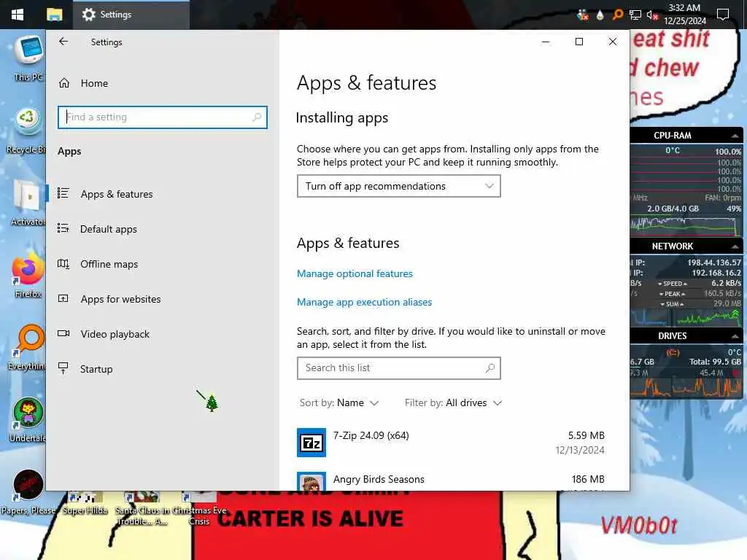The width and height of the screenshot is (747, 560).
Task: Open This PC desktop icon
Action: [x=28, y=58]
